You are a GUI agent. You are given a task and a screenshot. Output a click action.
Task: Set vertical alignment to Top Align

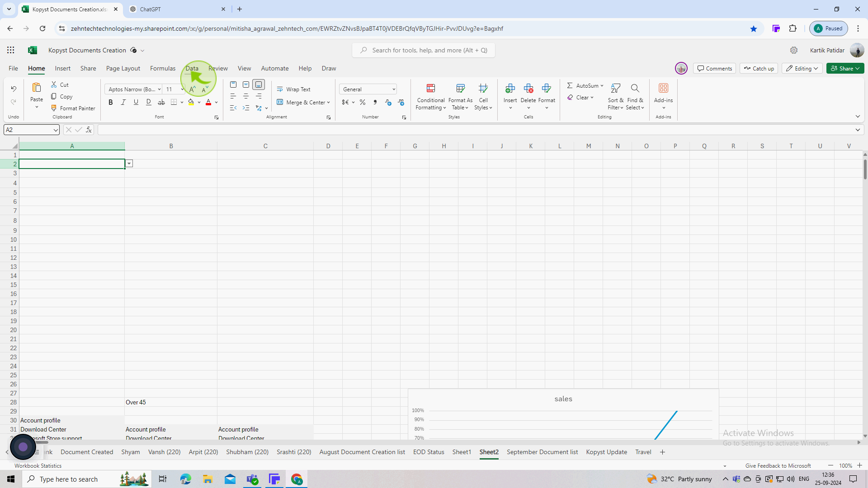233,84
